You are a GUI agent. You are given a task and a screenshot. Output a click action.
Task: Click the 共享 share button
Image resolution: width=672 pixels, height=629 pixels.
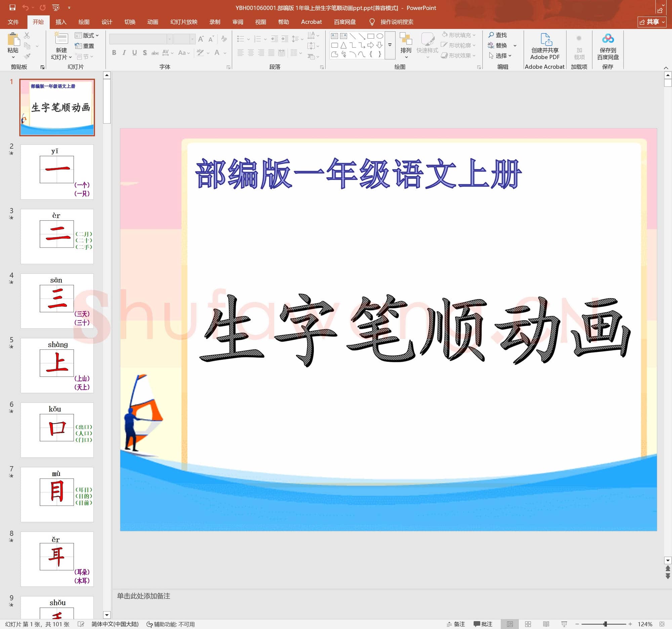point(652,22)
